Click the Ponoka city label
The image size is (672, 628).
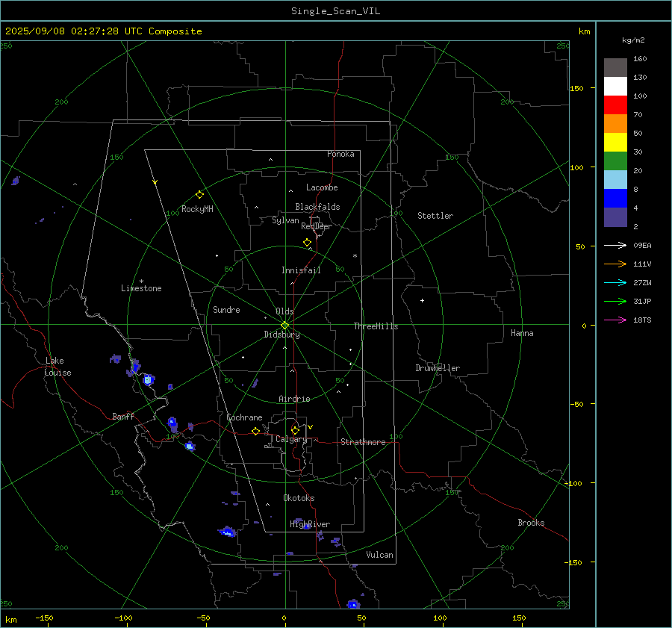click(340, 154)
